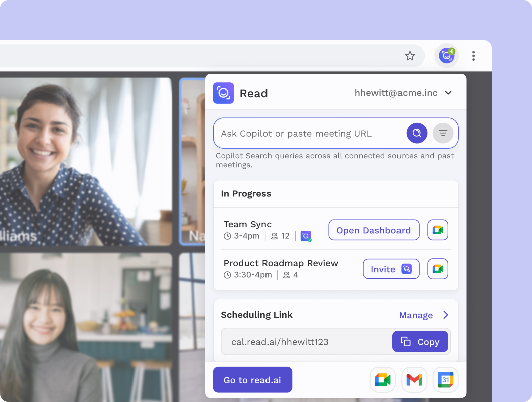Open Dashboard for Team Sync
Image resolution: width=532 pixels, height=402 pixels.
[373, 230]
